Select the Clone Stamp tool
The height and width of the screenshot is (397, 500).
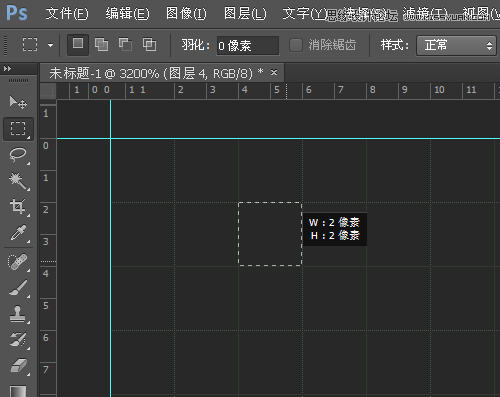[x=18, y=314]
